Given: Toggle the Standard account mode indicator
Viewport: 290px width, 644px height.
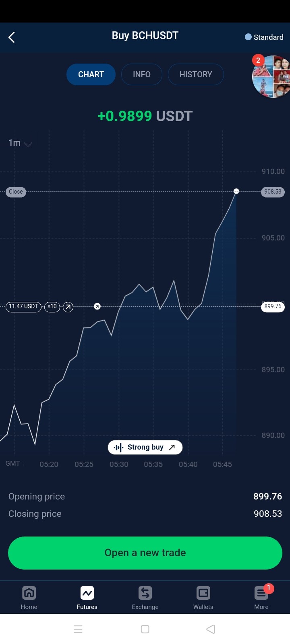Looking at the screenshot, I should coord(264,37).
